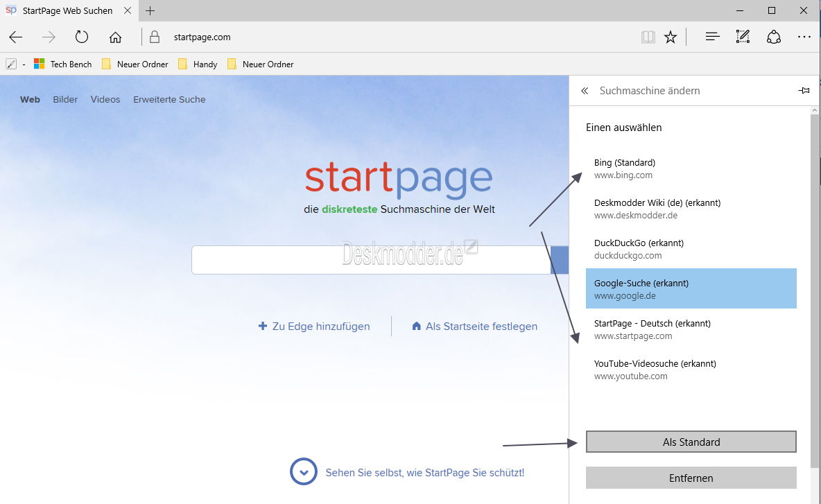Open Tech Bench favorite

click(x=63, y=64)
